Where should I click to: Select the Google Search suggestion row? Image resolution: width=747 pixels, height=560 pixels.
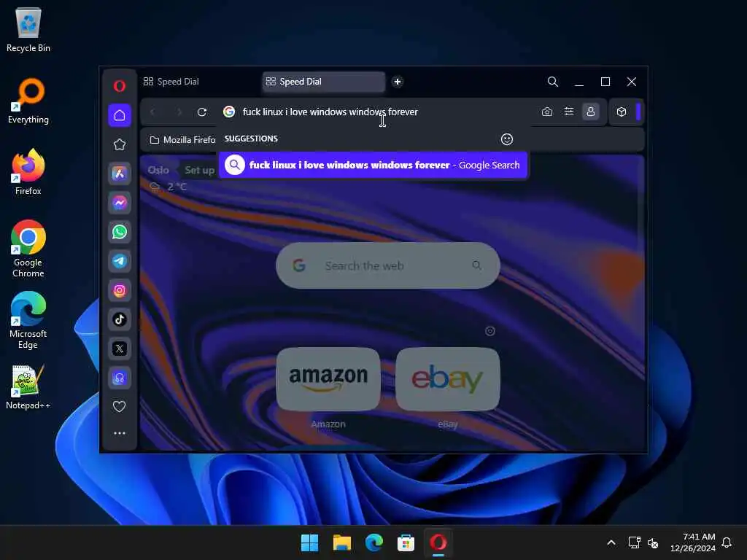pyautogui.click(x=373, y=166)
